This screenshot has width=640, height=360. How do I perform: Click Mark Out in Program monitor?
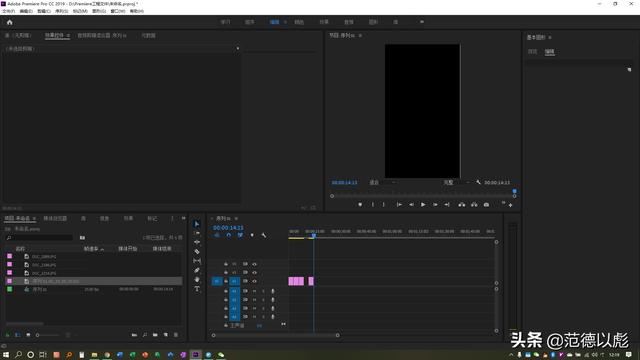coord(384,204)
